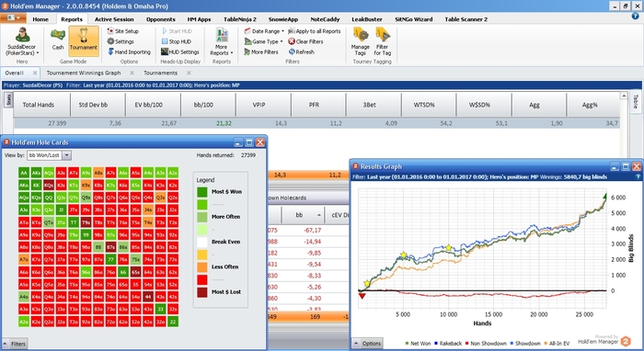The width and height of the screenshot is (644, 351).
Task: Open the Table side panel tab
Action: (x=636, y=102)
